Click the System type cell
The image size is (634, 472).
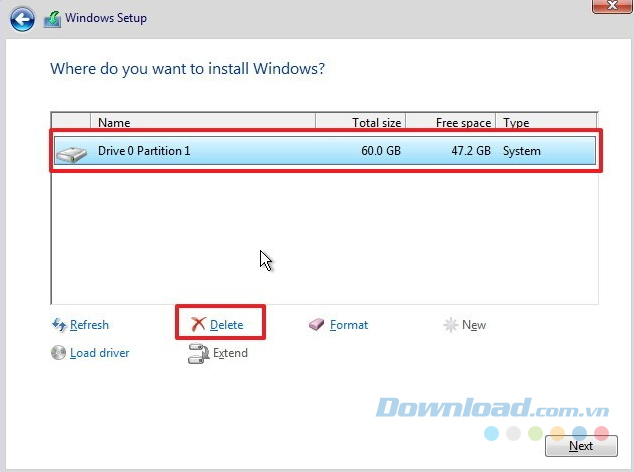(522, 151)
